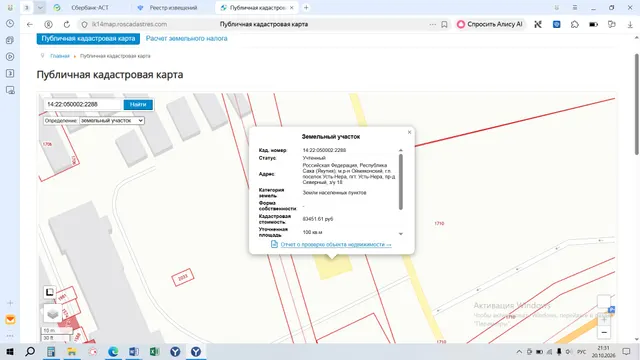Open Отчет о проверке объекта недвижимости link

point(336,244)
